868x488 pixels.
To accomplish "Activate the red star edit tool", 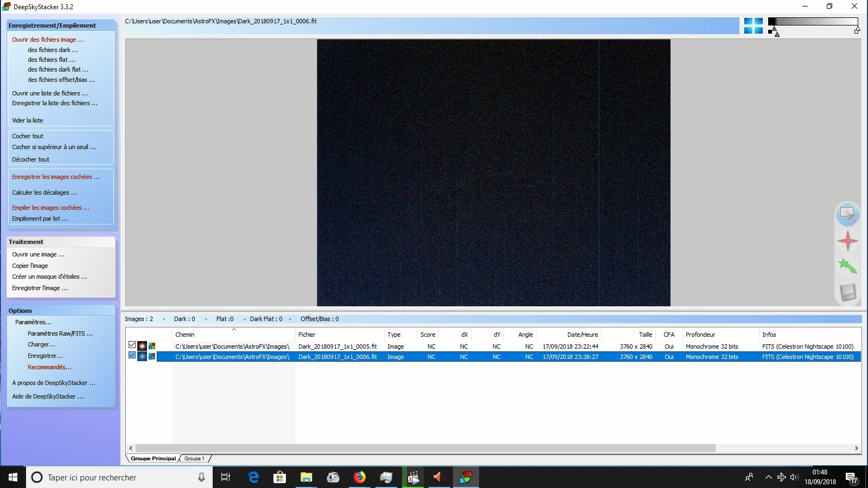I will pyautogui.click(x=847, y=241).
